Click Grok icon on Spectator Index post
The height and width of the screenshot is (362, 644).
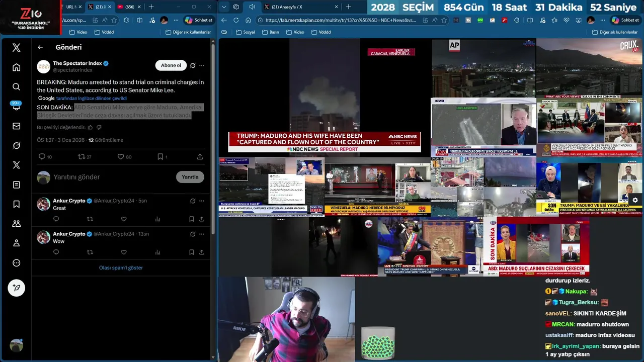pos(192,65)
